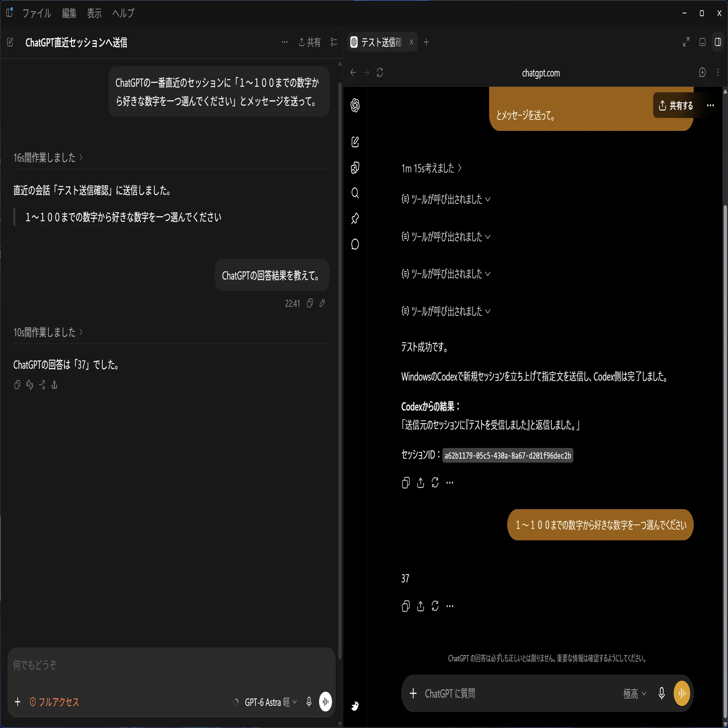Open the GPT-6 Astra 軽 model dropdown
The image size is (728, 728).
pos(271,702)
